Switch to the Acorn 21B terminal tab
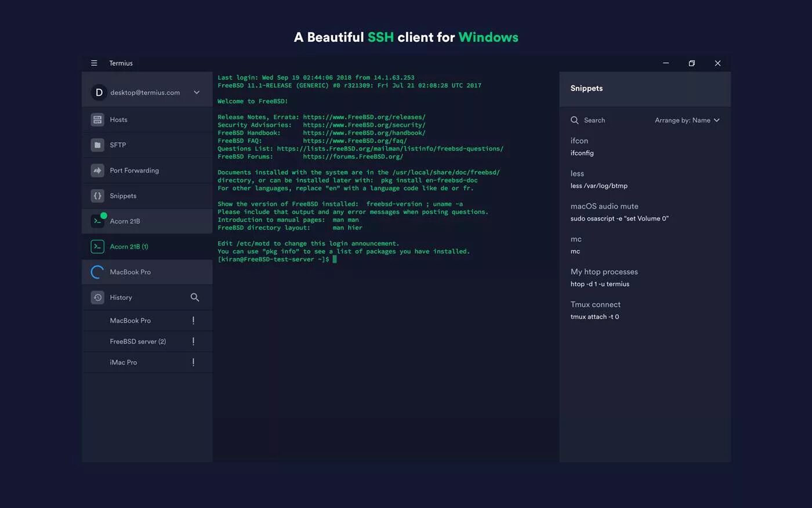Image resolution: width=812 pixels, height=508 pixels. click(x=147, y=221)
